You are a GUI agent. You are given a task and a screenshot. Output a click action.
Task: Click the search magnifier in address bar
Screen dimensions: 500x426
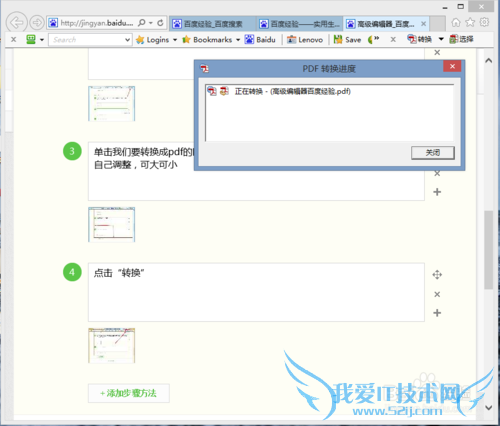coord(142,23)
